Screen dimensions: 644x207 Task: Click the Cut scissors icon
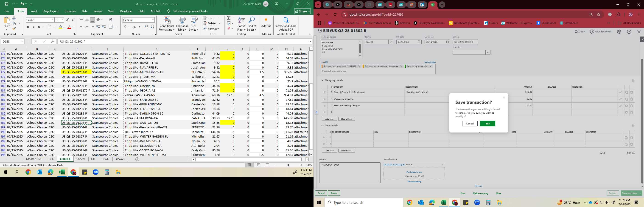click(14, 18)
